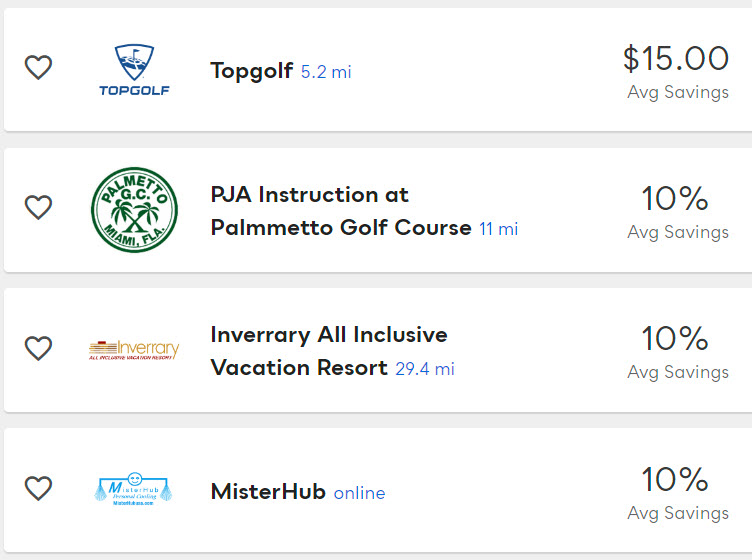Toggle heart for PJA Instruction listing
The width and height of the screenshot is (752, 560).
[38, 208]
